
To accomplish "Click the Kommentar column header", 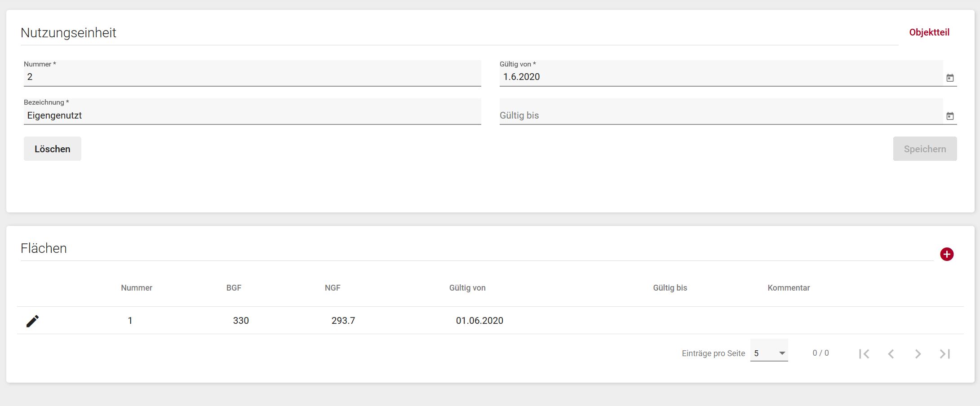I will pyautogui.click(x=789, y=288).
